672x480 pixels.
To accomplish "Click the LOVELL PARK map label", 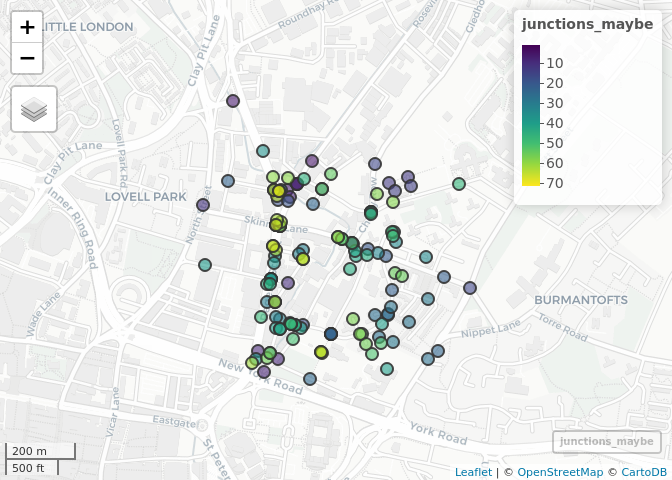I will (x=146, y=197).
